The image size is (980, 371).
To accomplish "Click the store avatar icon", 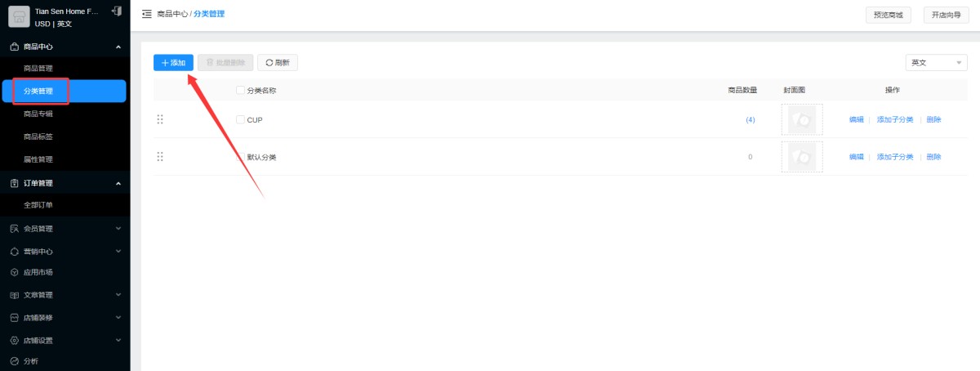I will [x=19, y=16].
